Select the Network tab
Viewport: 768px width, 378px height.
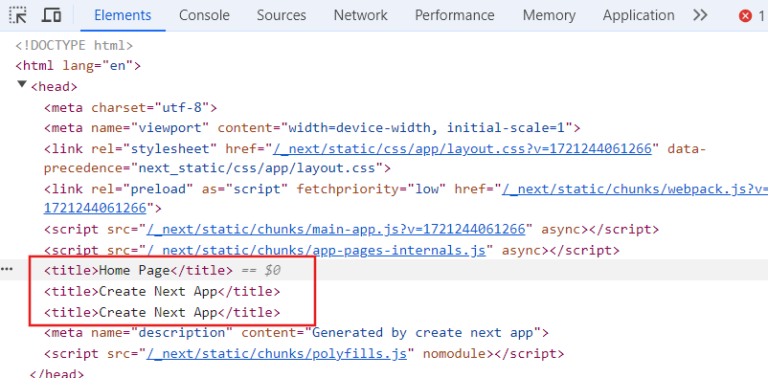coord(360,15)
